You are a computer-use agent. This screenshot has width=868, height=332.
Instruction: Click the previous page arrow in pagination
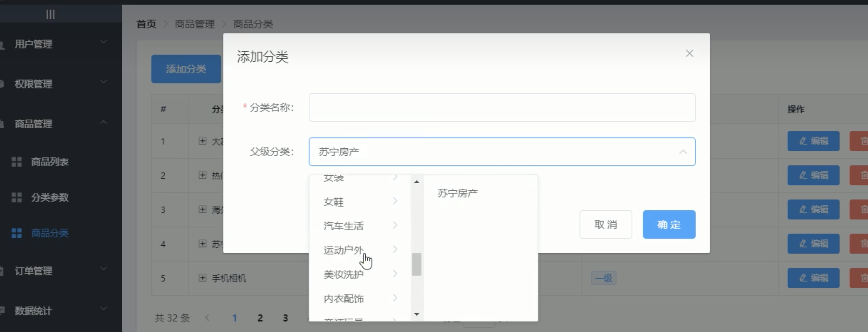coord(207,318)
